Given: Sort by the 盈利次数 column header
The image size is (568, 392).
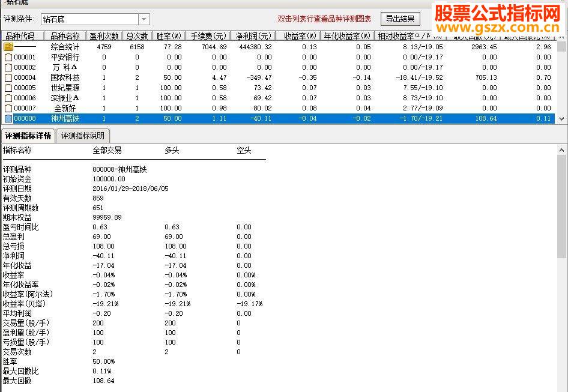Looking at the screenshot, I should (104, 36).
